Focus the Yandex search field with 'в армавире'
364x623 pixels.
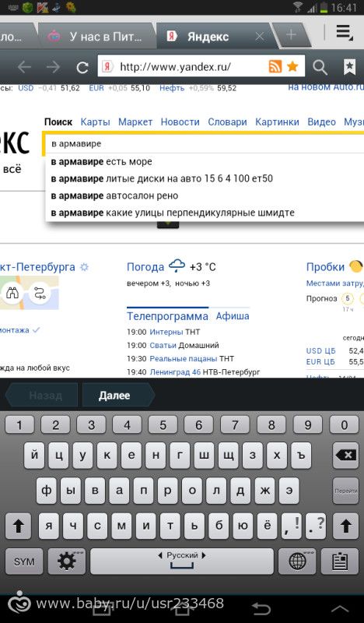coord(205,143)
